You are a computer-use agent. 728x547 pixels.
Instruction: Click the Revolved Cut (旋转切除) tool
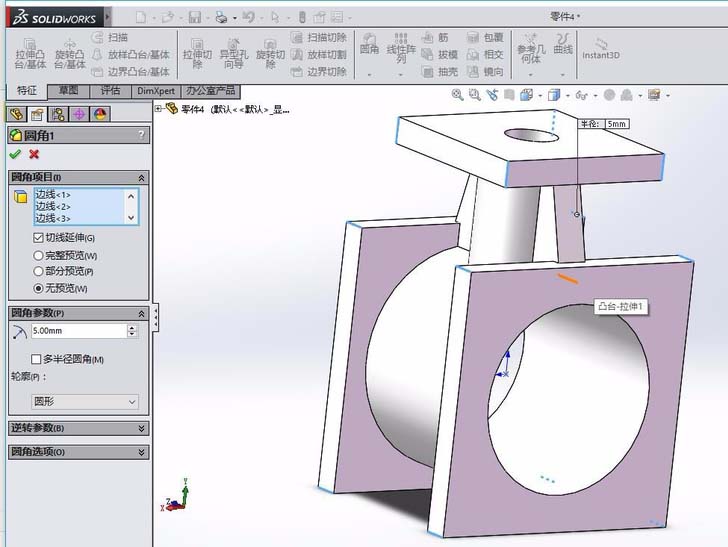[270, 54]
